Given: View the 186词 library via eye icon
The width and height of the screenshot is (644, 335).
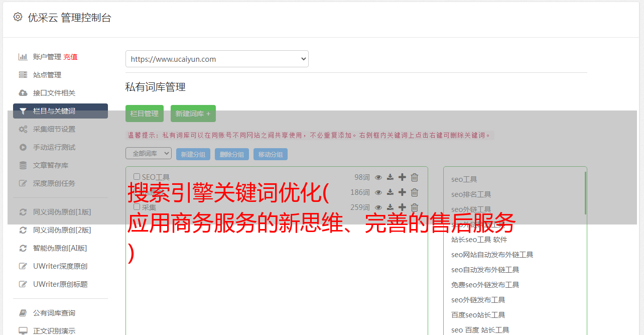Looking at the screenshot, I should pos(378,192).
